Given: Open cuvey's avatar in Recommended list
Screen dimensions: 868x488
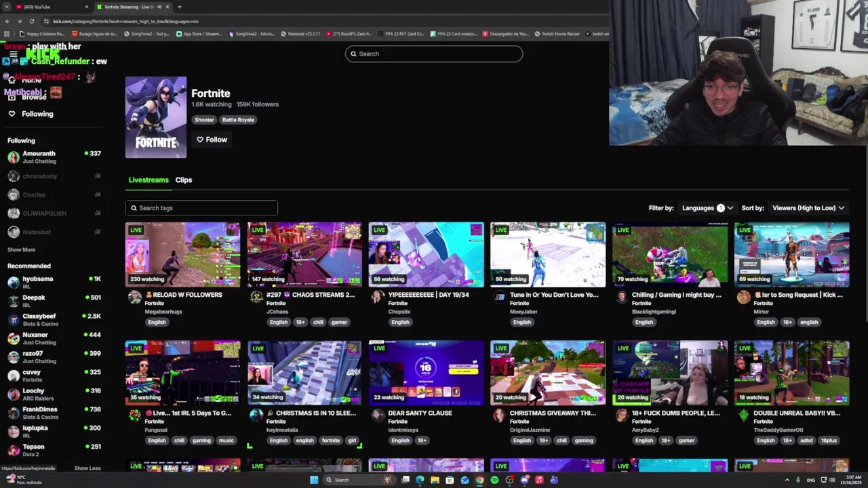Looking at the screenshot, I should 14,375.
